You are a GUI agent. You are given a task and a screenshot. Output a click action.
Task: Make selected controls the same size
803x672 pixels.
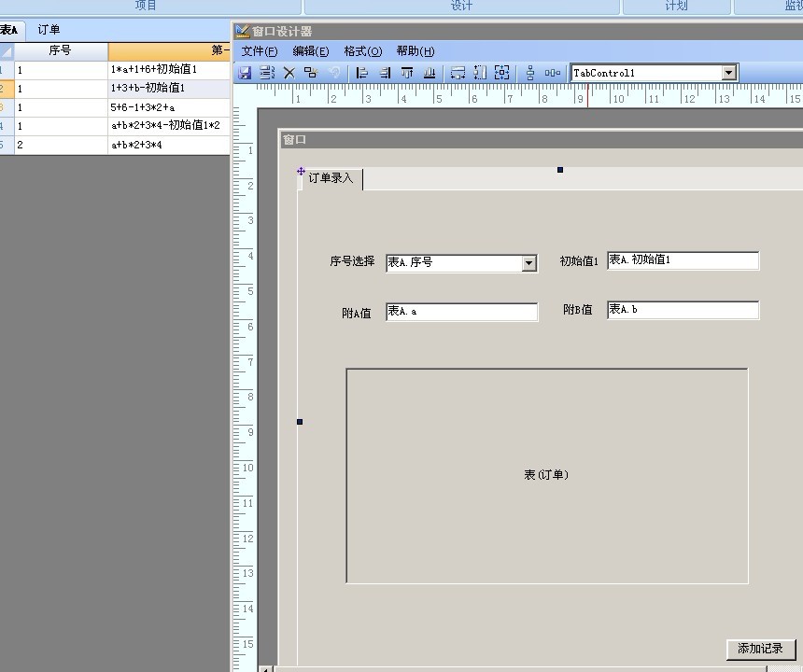[x=502, y=73]
